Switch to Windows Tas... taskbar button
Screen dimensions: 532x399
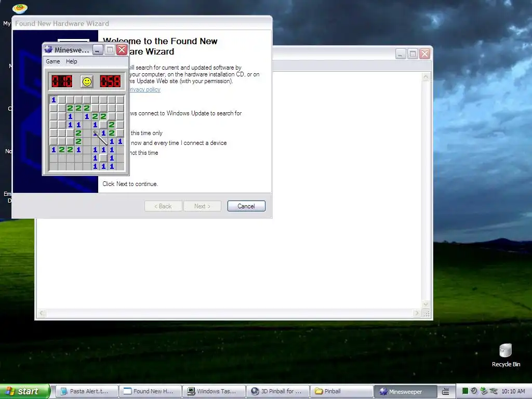click(214, 392)
